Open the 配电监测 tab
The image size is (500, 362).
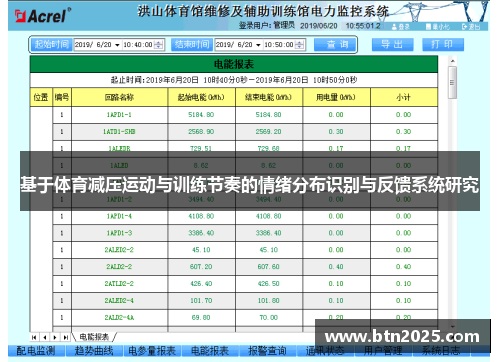[36, 351]
